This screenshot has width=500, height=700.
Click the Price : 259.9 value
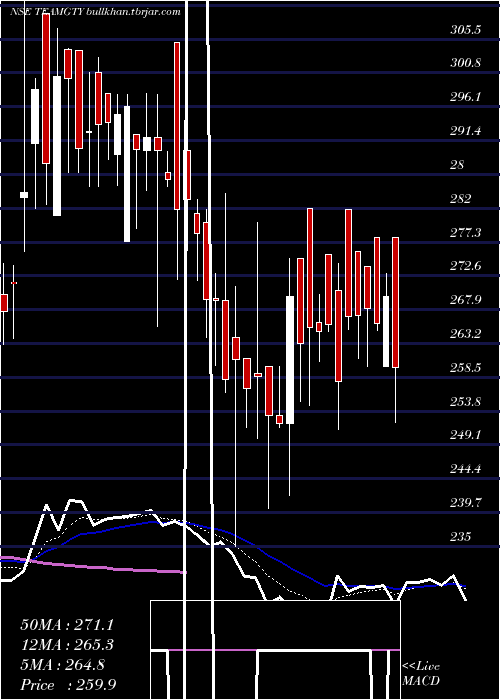68,685
